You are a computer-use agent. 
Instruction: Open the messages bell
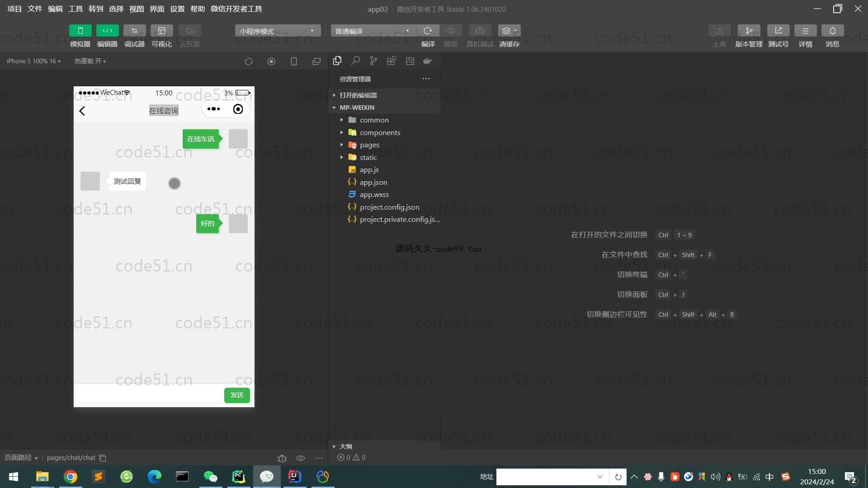[832, 31]
